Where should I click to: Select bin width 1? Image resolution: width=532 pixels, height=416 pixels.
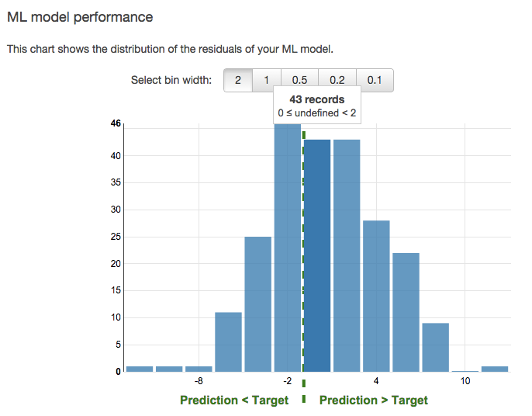click(x=267, y=80)
